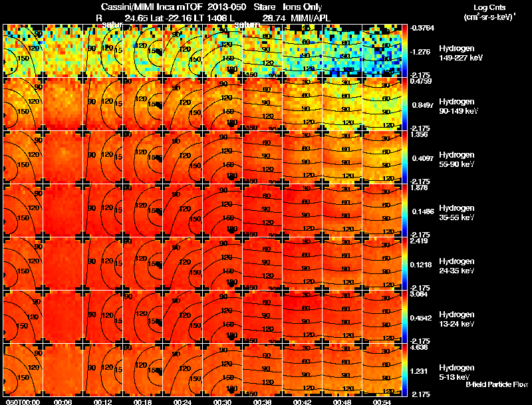Click the Hydrogen 35-55 keV row label
The width and height of the screenshot is (532, 405).
pyautogui.click(x=457, y=213)
